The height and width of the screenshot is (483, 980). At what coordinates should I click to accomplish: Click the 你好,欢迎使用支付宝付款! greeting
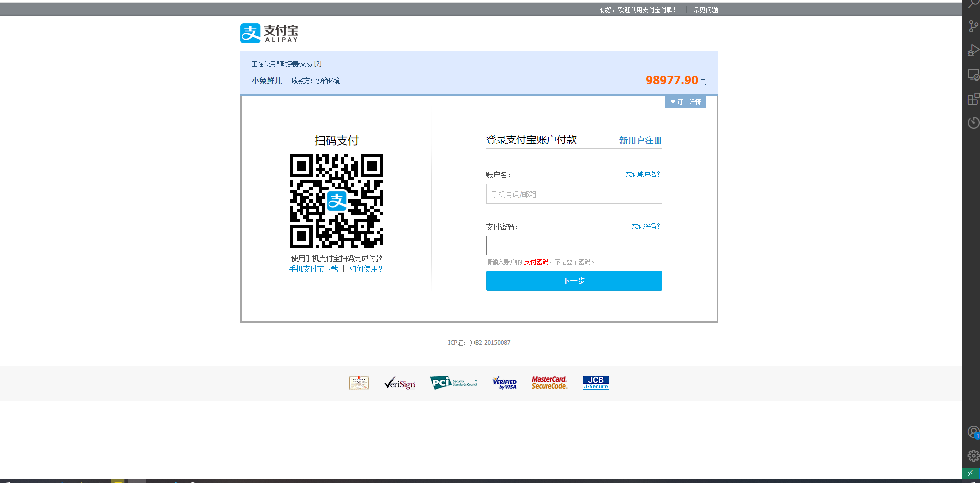pyautogui.click(x=638, y=10)
